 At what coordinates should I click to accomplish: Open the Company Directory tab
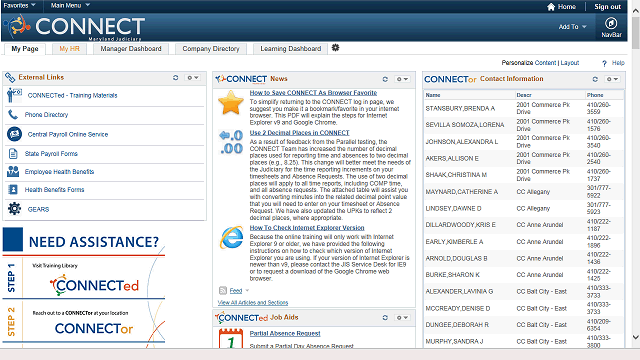(211, 49)
